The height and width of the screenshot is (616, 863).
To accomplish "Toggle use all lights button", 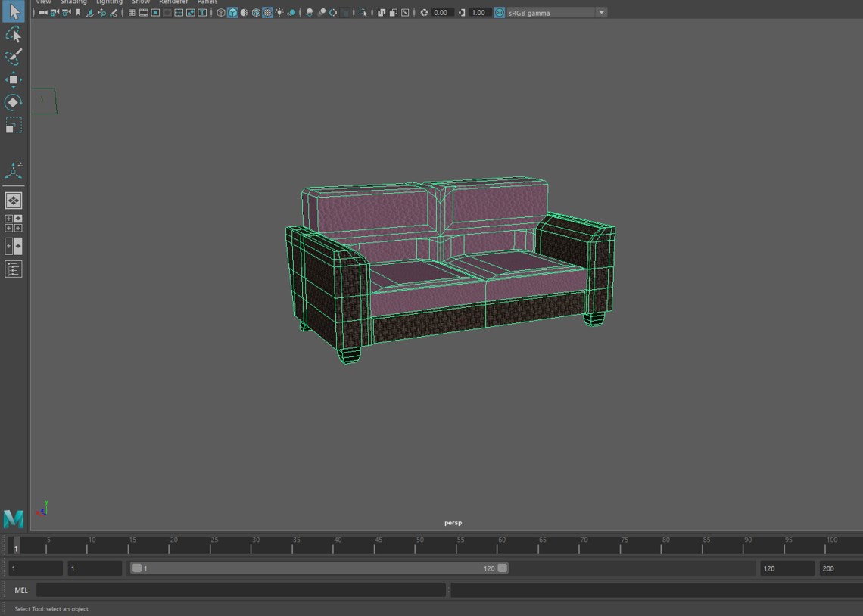I will click(279, 13).
